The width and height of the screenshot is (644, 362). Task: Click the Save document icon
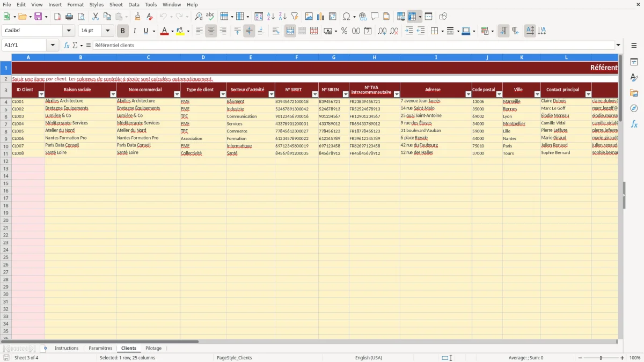click(38, 17)
